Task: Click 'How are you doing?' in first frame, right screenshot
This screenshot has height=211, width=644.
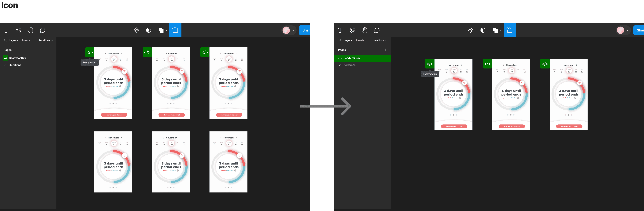Action: (x=454, y=126)
